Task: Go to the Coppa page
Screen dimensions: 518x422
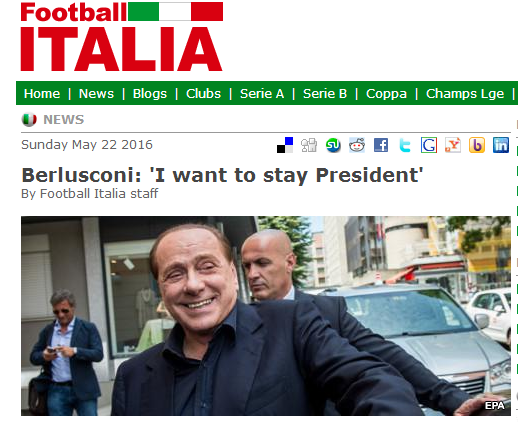Action: coord(386,94)
